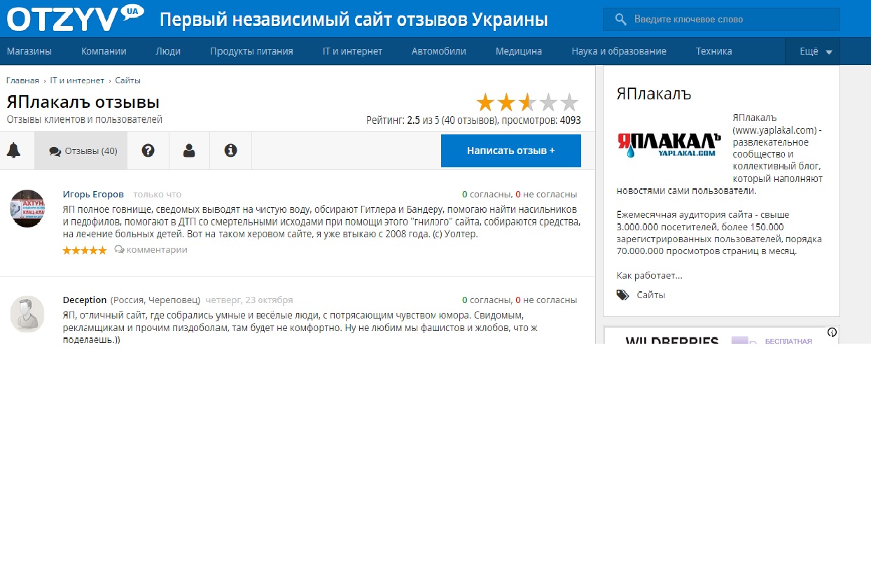The image size is (871, 588).
Task: Click the ЯПлакалъ sidebar heading
Action: pos(654,94)
